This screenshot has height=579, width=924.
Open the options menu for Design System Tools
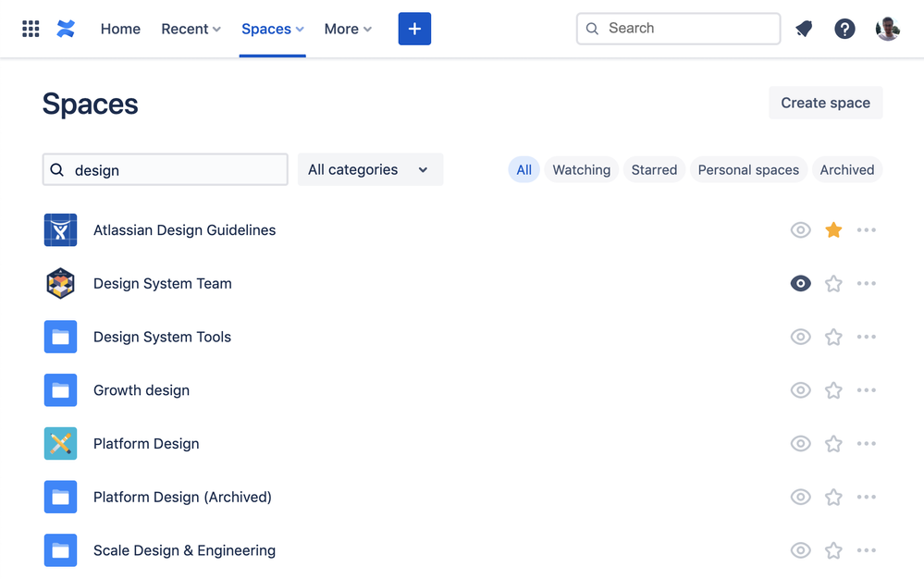tap(867, 337)
